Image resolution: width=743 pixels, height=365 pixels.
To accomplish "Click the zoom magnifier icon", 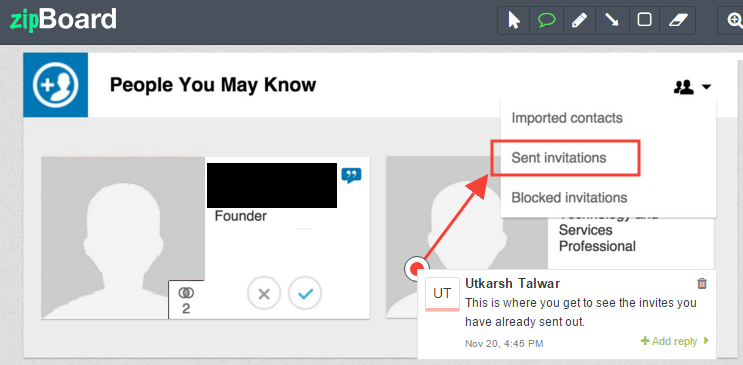I will pos(734,20).
